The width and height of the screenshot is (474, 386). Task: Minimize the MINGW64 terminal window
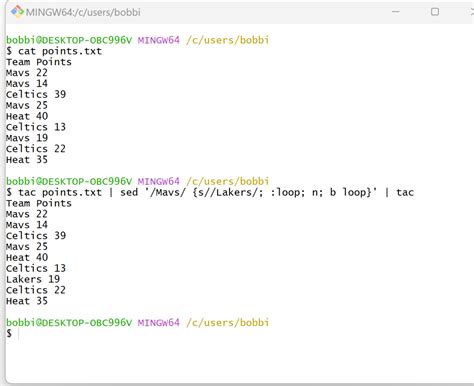396,12
